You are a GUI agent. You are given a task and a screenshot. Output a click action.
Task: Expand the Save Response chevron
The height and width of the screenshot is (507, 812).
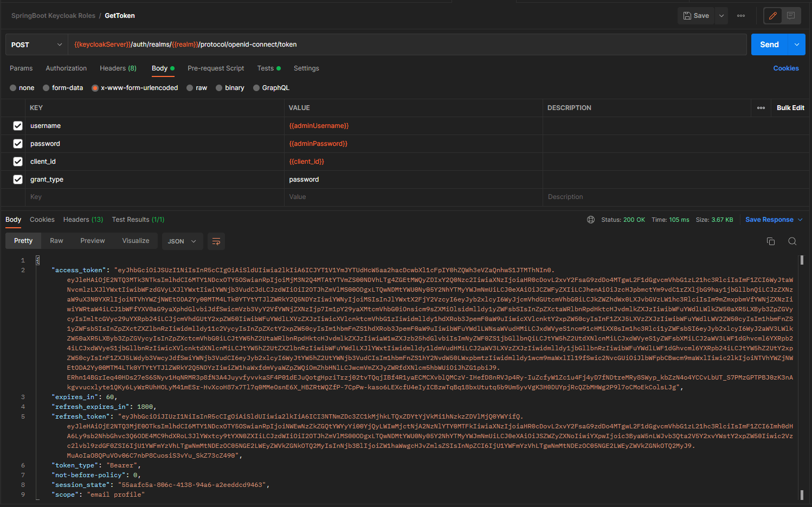click(x=800, y=220)
